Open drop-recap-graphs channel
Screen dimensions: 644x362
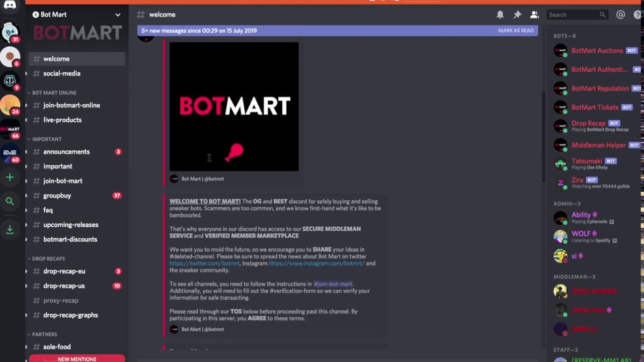tap(77, 315)
